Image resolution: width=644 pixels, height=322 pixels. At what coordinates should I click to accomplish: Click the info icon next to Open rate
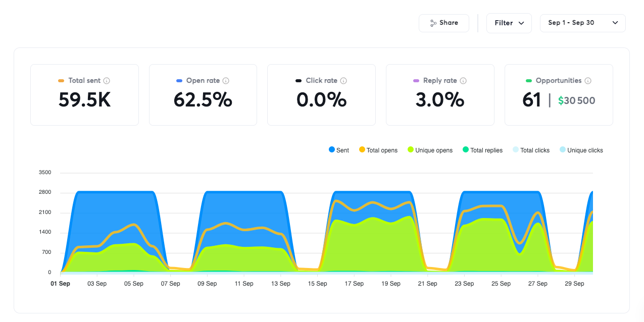coord(226,81)
